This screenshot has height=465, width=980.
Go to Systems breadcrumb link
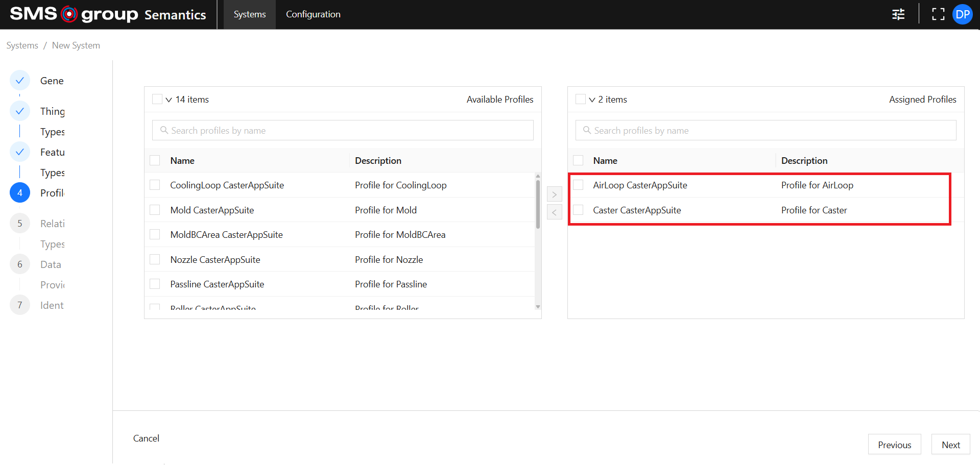22,45
